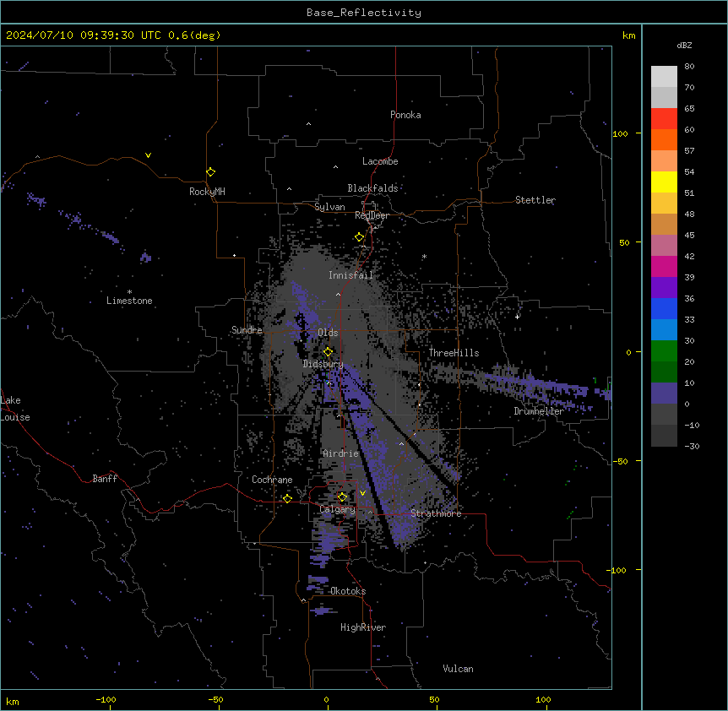Image resolution: width=728 pixels, height=711 pixels.
Task: Click the RockyMH label
Action: click(x=207, y=192)
